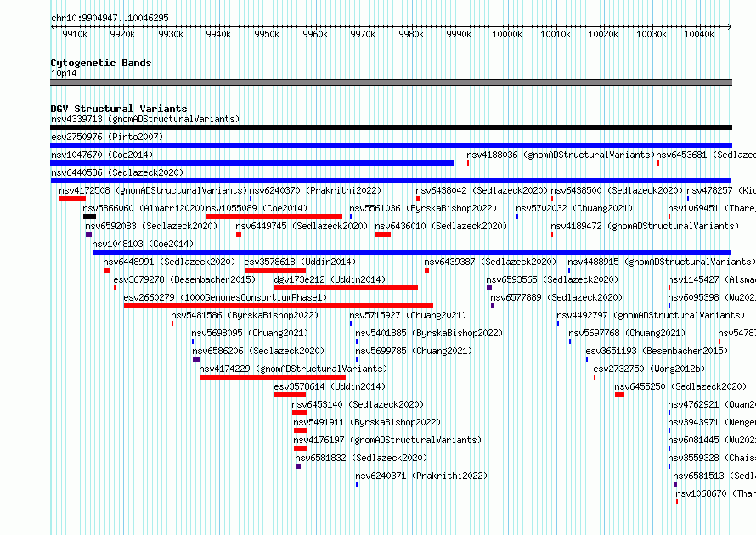Image resolution: width=756 pixels, height=535 pixels.
Task: Open nsv6240371 (Prakrithi2022) label
Action: 421,476
